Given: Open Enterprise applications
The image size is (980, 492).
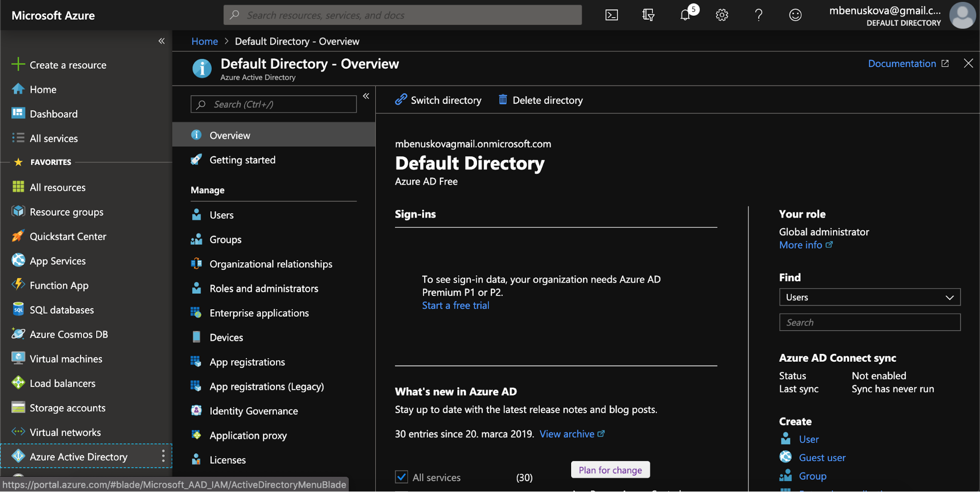Looking at the screenshot, I should coord(259,313).
